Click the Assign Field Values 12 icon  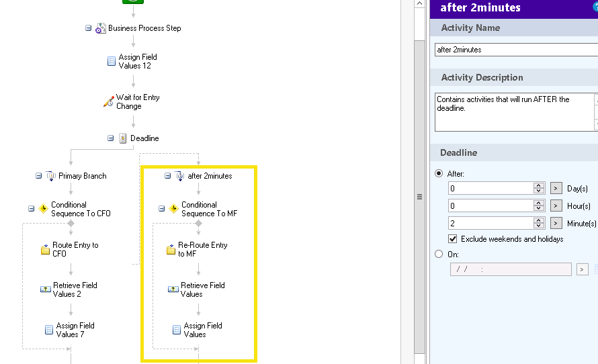112,61
